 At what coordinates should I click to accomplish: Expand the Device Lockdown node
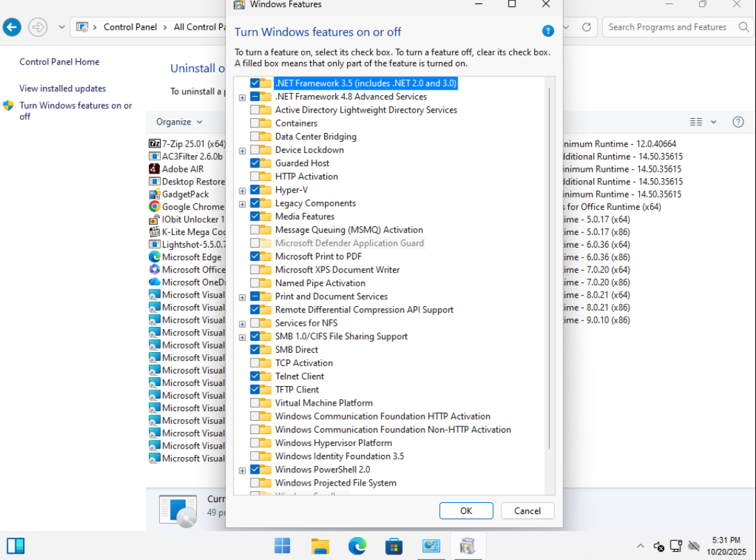[x=242, y=151]
